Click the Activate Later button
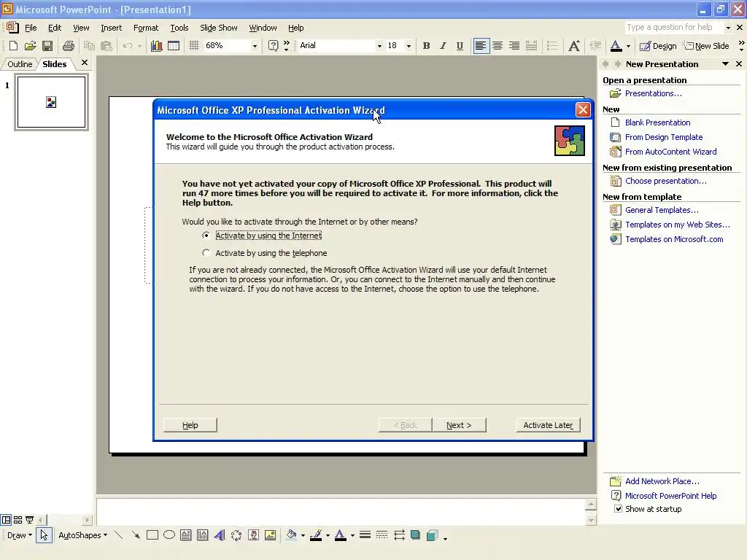747x560 pixels. point(548,425)
